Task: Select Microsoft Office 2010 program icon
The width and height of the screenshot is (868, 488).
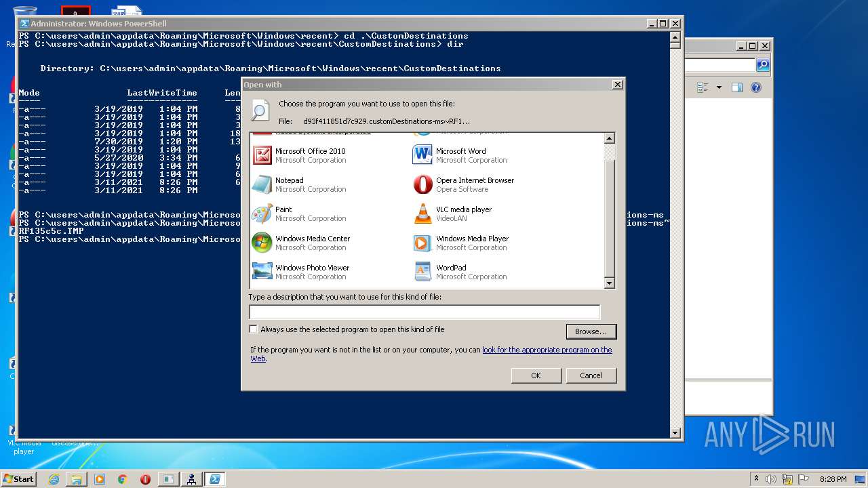Action: coord(262,155)
